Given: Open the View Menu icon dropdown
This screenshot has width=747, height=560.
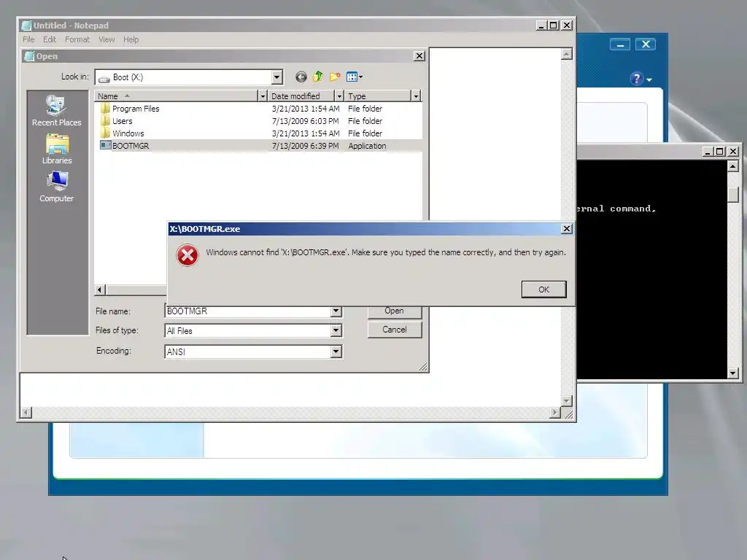Looking at the screenshot, I should click(x=355, y=77).
